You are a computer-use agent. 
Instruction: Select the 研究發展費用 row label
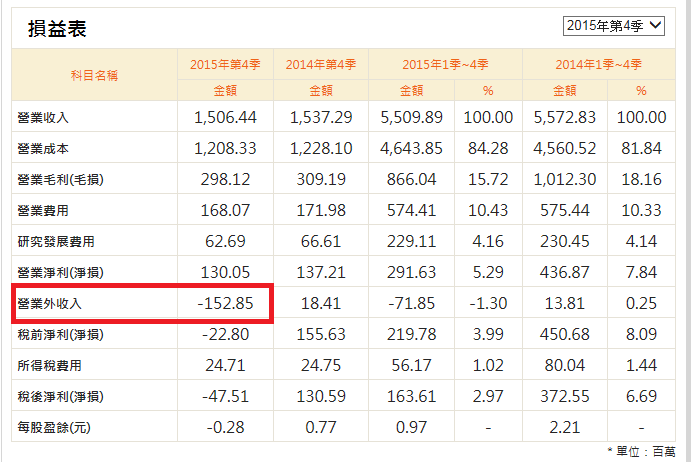(56, 242)
